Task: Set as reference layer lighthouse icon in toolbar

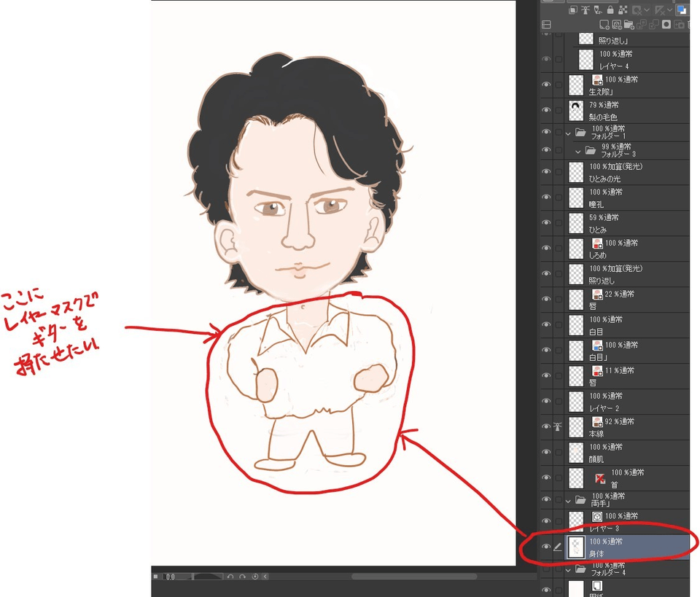Action: tap(586, 9)
